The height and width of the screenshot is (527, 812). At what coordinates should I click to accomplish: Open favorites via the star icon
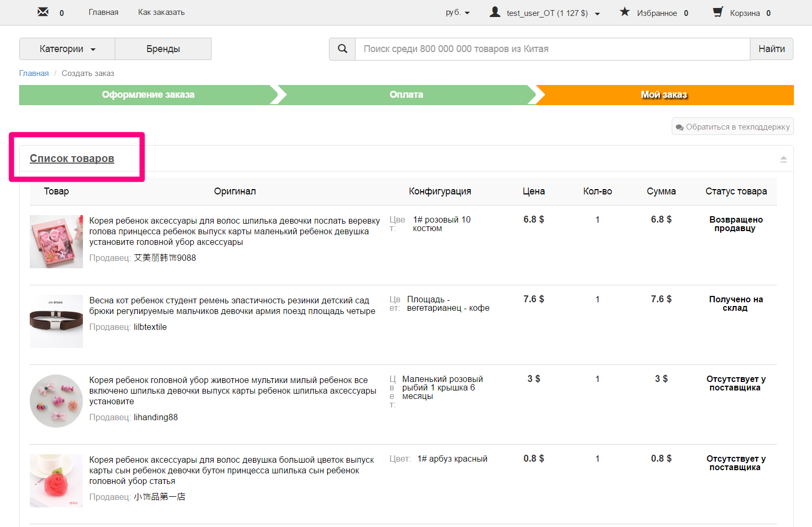624,11
